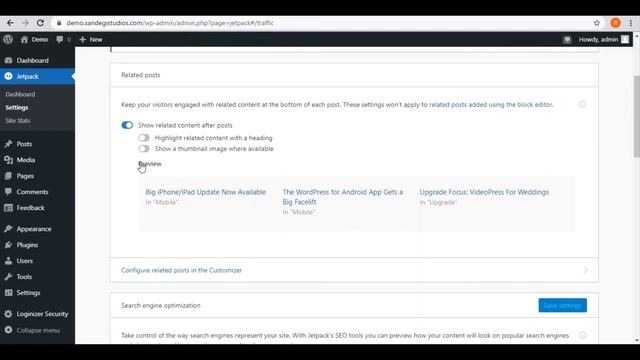
Task: Click the Related posts info icon
Action: click(582, 104)
